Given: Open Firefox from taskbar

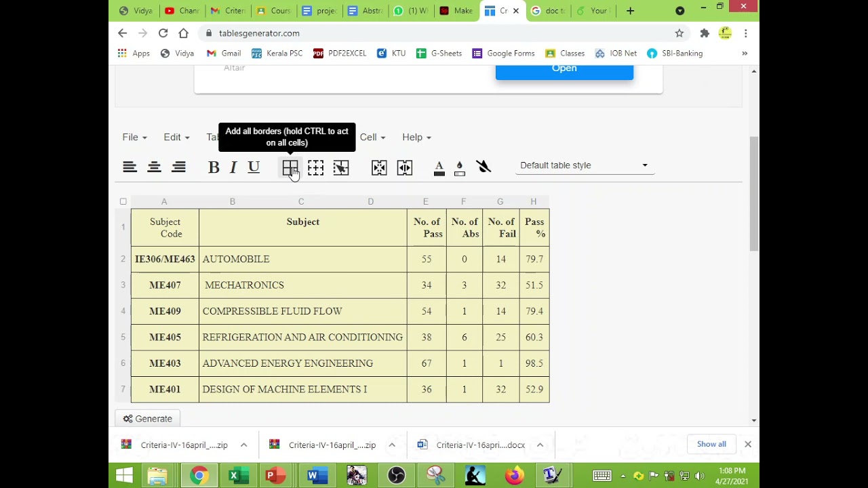Looking at the screenshot, I should point(513,476).
